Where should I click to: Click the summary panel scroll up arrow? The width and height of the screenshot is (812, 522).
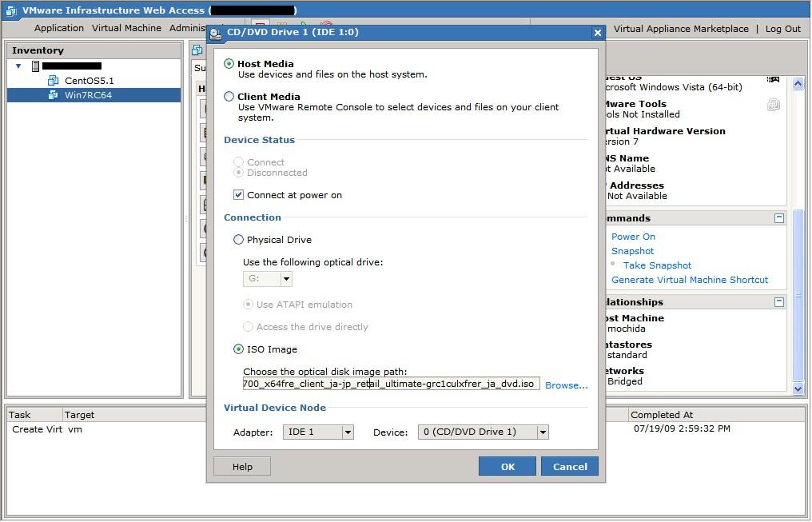point(798,83)
